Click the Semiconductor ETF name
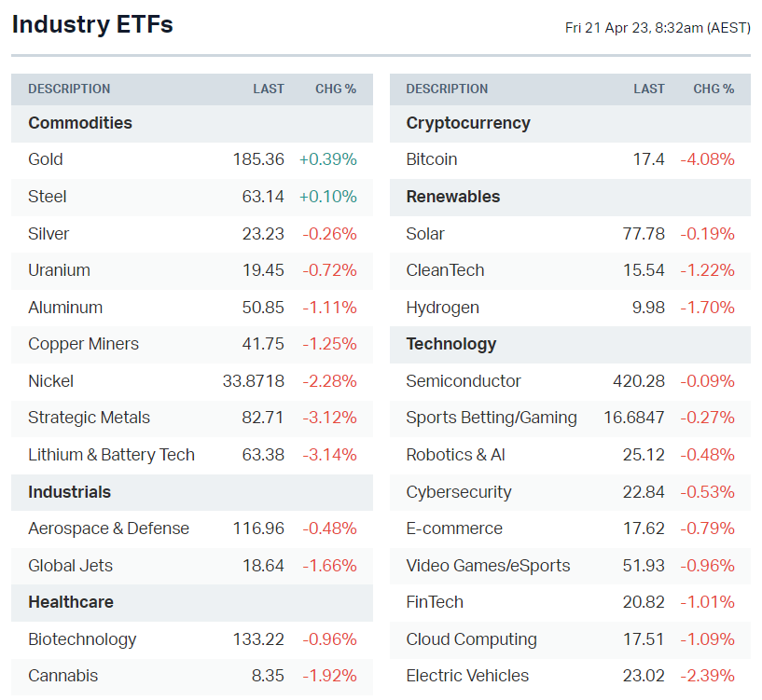Screen dimensions: 762x700 (464, 381)
